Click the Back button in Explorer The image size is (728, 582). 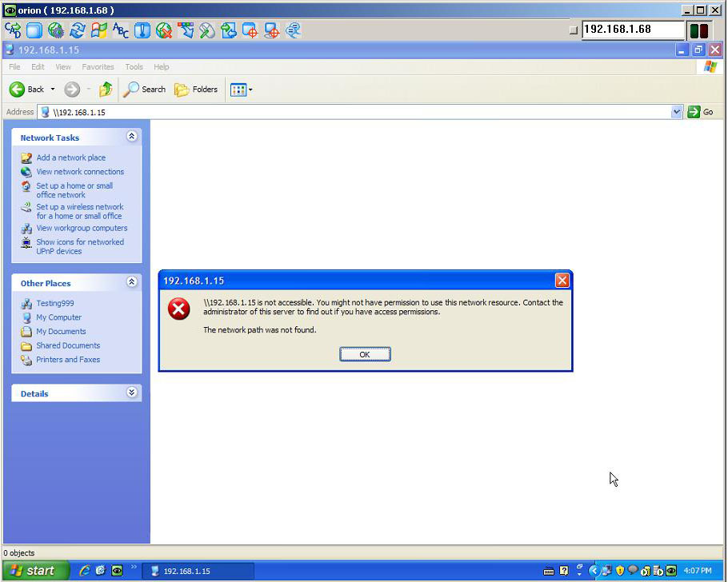click(27, 89)
